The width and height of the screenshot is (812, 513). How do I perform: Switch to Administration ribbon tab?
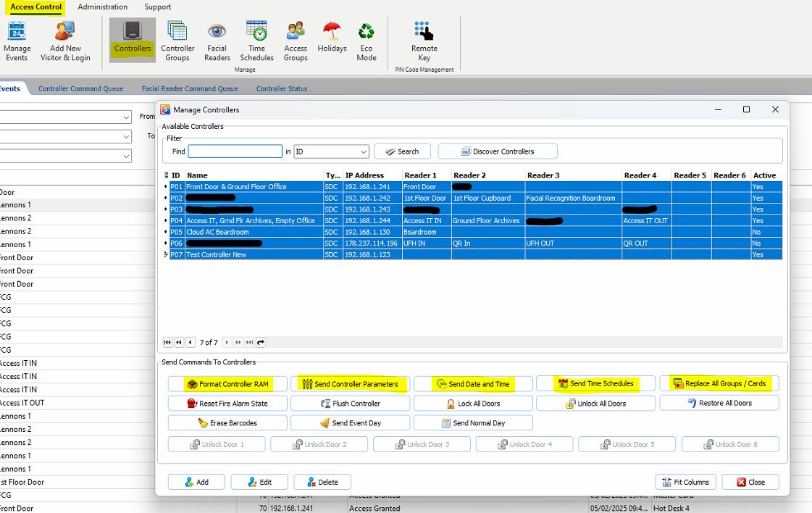[x=103, y=7]
